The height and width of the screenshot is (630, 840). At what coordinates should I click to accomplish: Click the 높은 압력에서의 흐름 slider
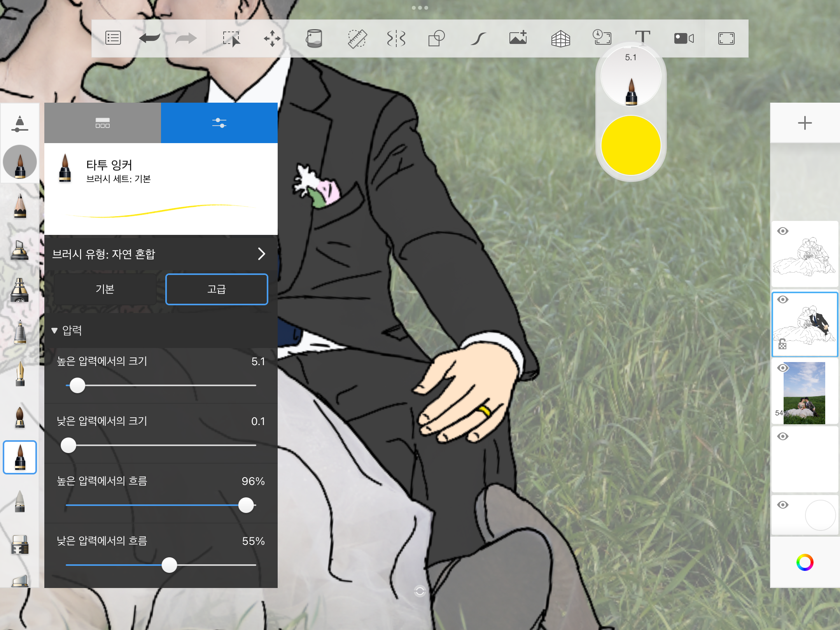point(161,505)
